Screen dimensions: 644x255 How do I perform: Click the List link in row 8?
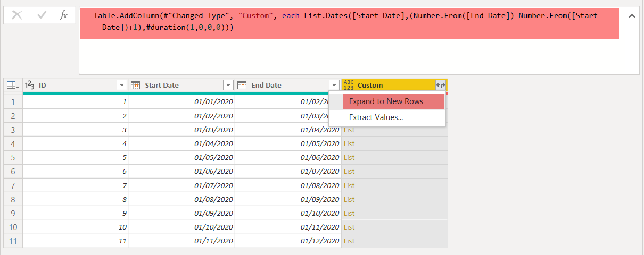(349, 199)
